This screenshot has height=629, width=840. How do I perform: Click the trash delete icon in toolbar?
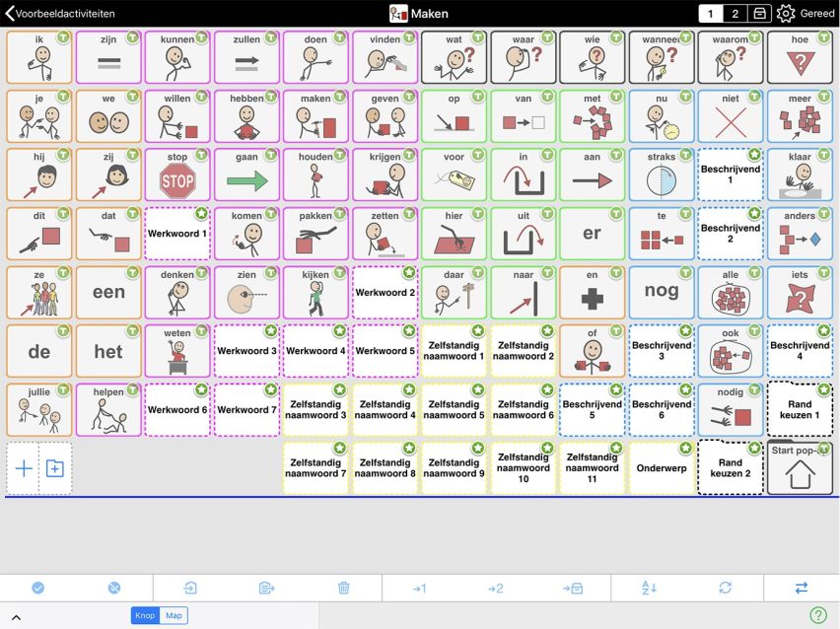point(343,588)
